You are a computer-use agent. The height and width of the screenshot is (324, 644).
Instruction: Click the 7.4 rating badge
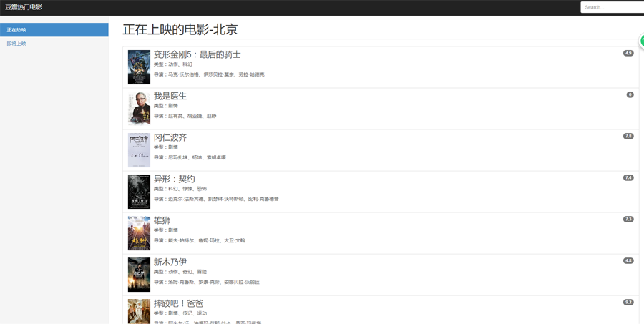pyautogui.click(x=628, y=178)
